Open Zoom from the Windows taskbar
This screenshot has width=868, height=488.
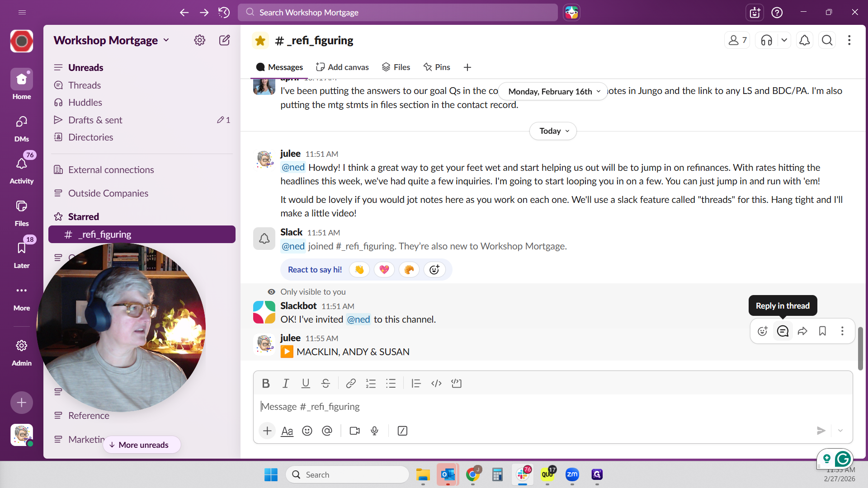[x=572, y=474]
